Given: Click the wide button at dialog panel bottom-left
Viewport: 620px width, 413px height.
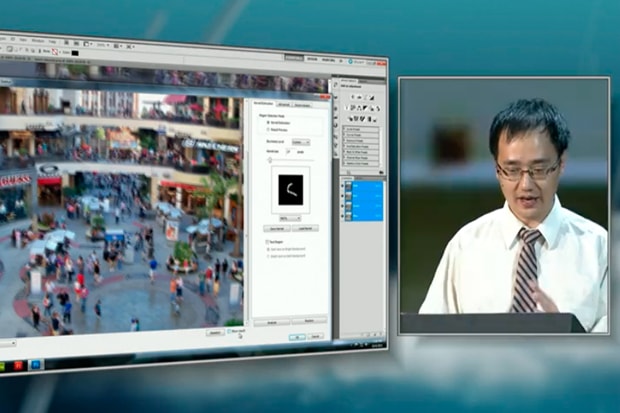Looking at the screenshot, I should (x=272, y=323).
